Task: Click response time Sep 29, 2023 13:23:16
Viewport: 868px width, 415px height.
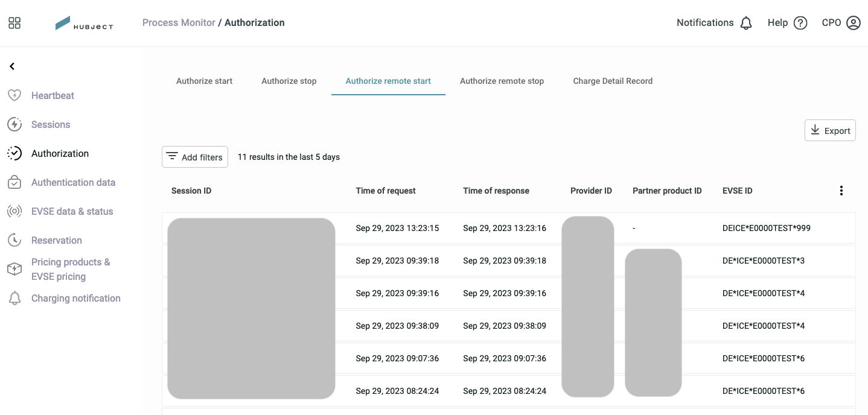Action: [505, 228]
